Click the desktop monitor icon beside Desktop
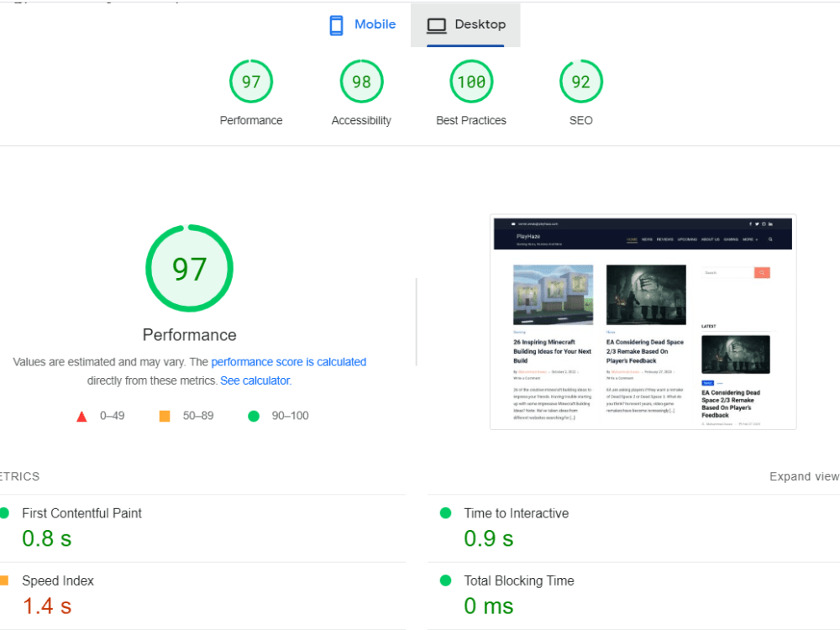The height and width of the screenshot is (630, 840). [436, 24]
